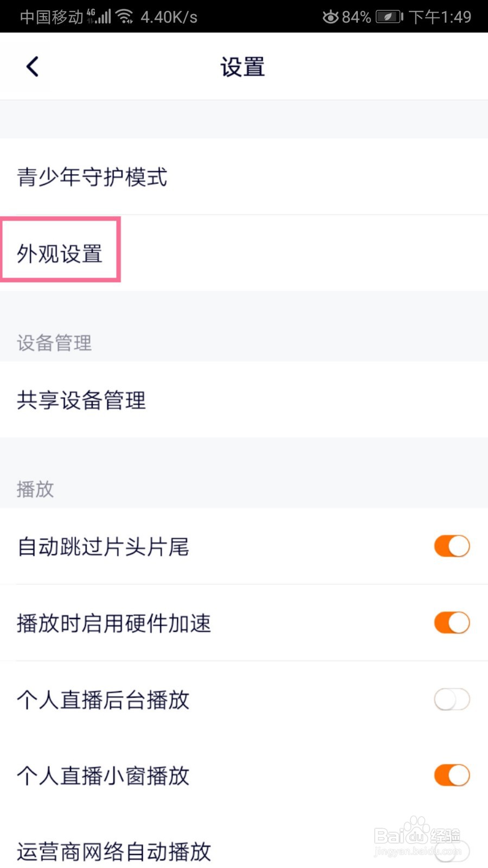Turn off 个人直播小窗播放 toggle
The height and width of the screenshot is (868, 488).
pos(452,775)
